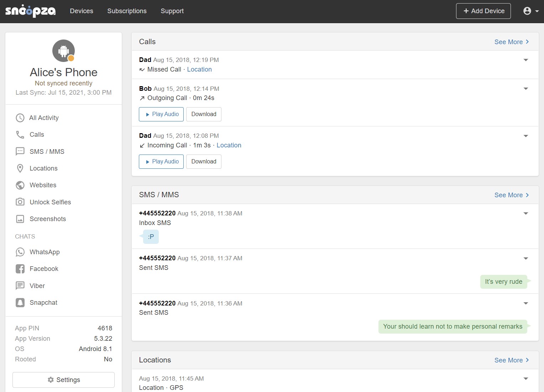The width and height of the screenshot is (544, 392).
Task: Select the WhatsApp chat icon
Action: [x=20, y=252]
